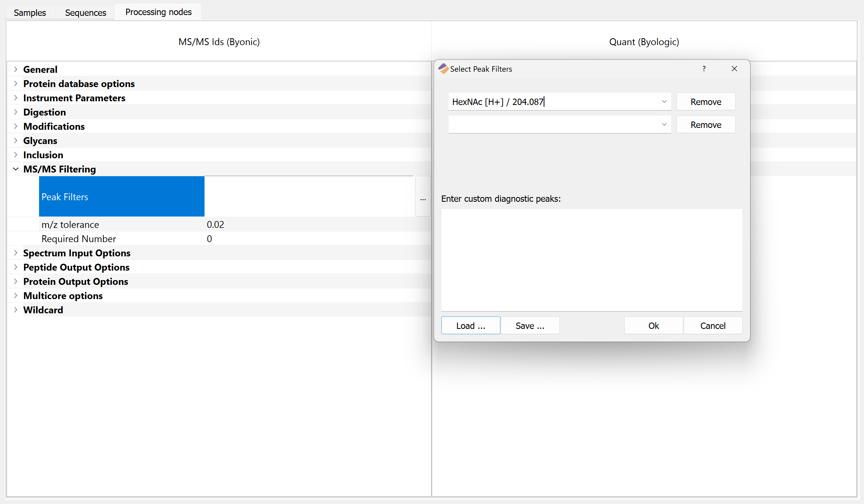Remove the empty second peak filter

[706, 125]
